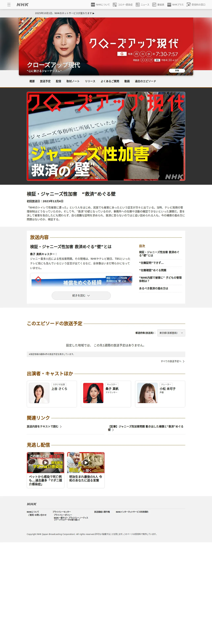The image size is (212, 644).
Task: Click the footer NHK logo
Action: point(32,504)
